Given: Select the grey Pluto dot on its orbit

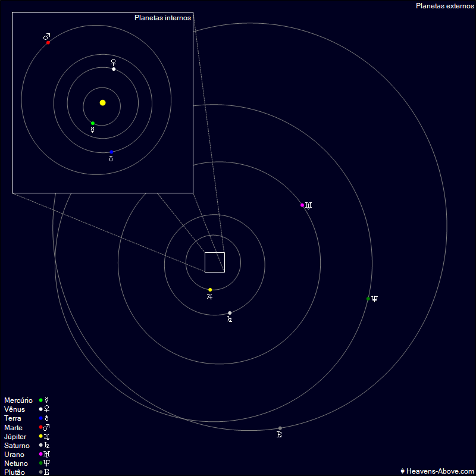Looking at the screenshot, I should click(280, 428).
